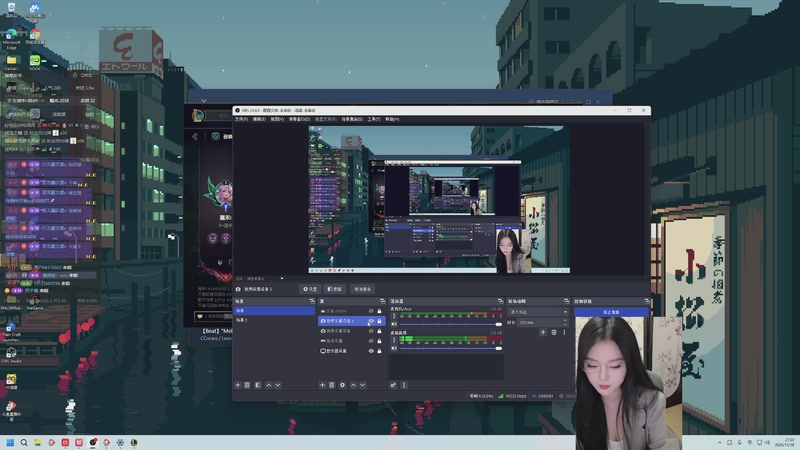Screen dimensions: 800x450
Task: Adjust 麦克风/Aux volume slider
Action: [x=450, y=324]
